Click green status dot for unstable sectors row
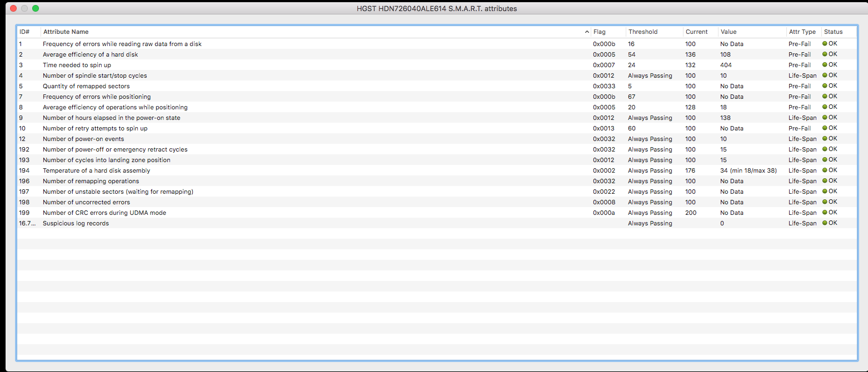The image size is (868, 372). point(825,191)
